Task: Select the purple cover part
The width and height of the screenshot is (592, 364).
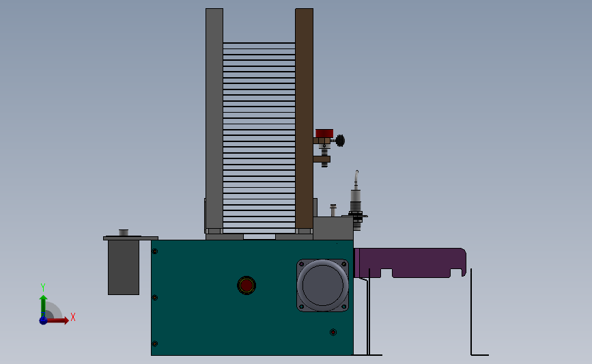Action: point(410,263)
